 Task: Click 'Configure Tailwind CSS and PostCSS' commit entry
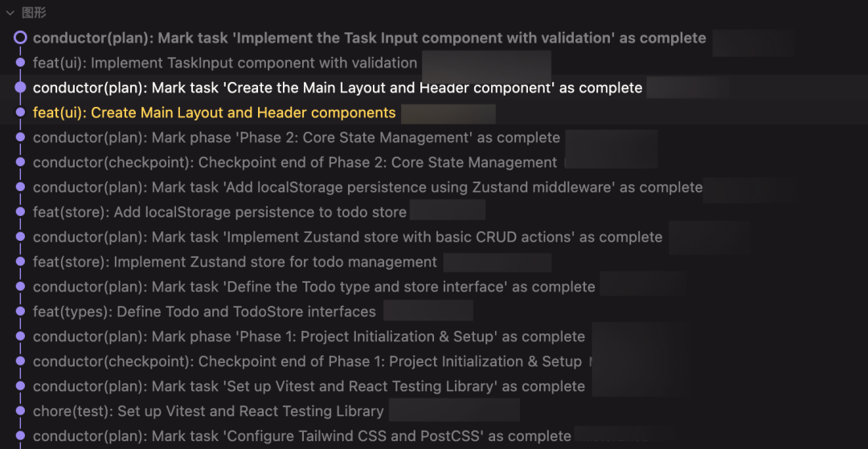pyautogui.click(x=301, y=436)
